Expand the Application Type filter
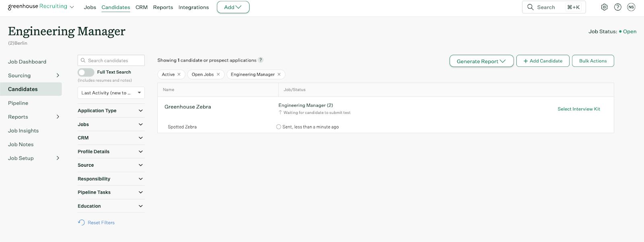644x242 pixels. click(x=111, y=111)
